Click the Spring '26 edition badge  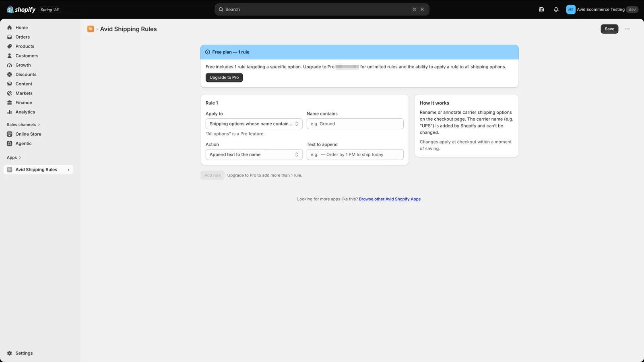[50, 10]
